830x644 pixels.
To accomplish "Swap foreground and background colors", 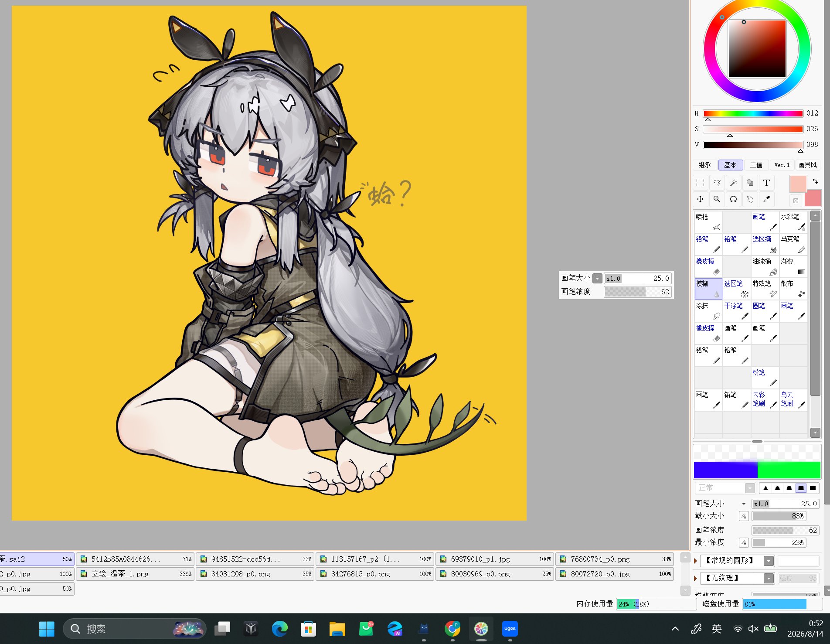I will coord(815,181).
